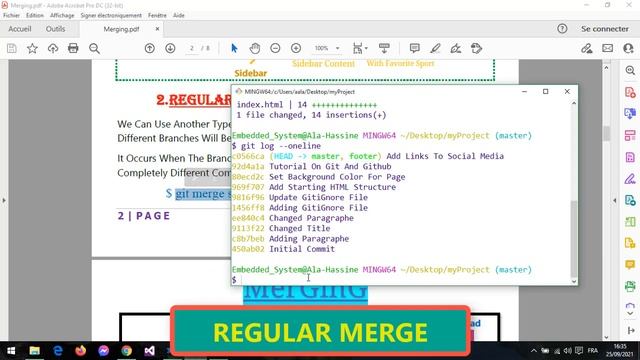Open the sign document pen icon

tap(456, 49)
